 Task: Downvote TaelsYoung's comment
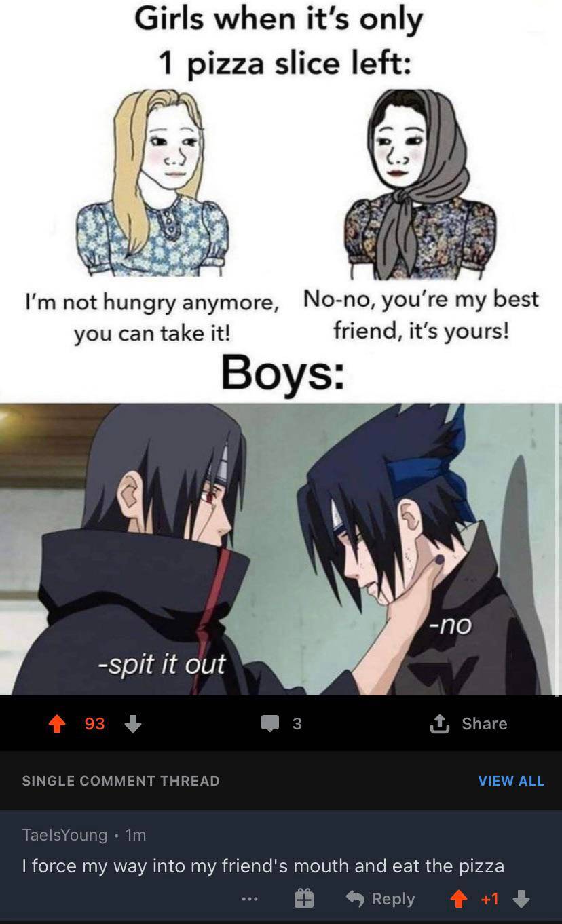[x=521, y=899]
